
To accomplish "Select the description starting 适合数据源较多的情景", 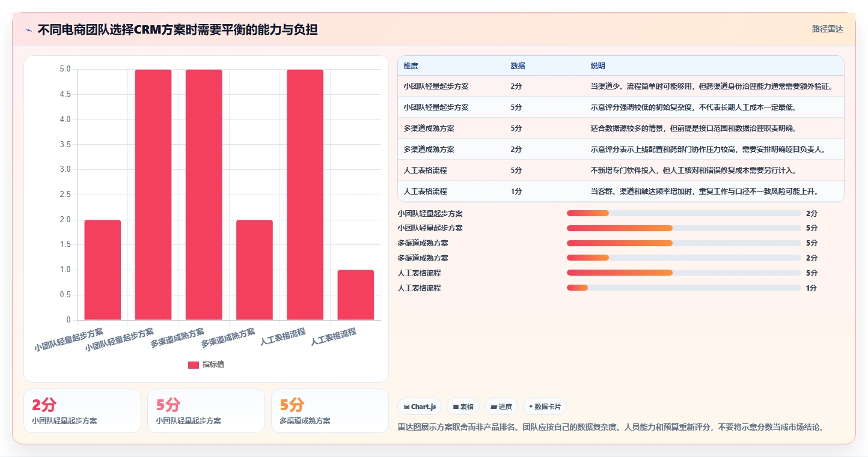I will coord(694,129).
